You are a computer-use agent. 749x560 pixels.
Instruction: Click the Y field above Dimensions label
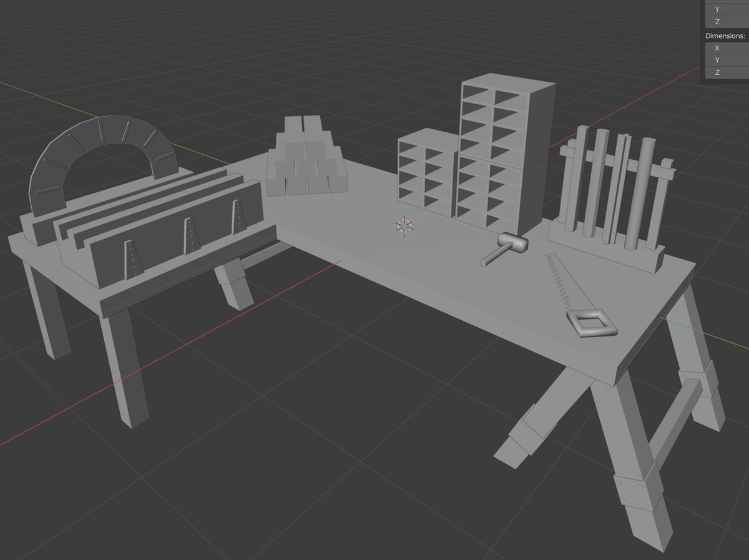(727, 9)
